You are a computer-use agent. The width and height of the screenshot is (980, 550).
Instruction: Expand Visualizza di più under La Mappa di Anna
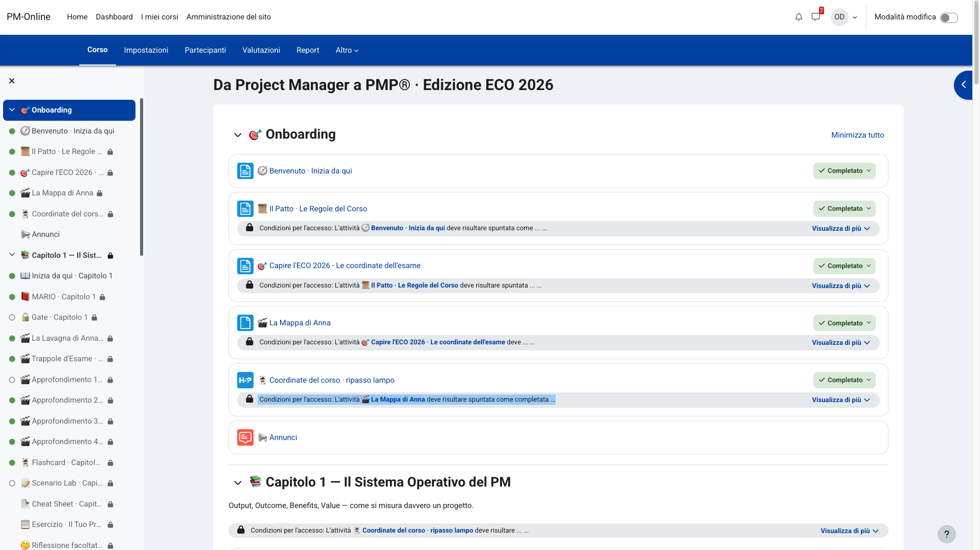841,343
